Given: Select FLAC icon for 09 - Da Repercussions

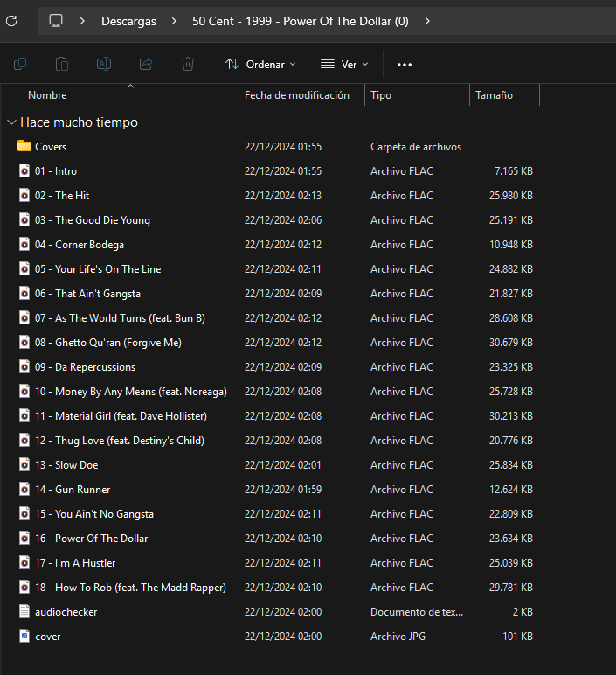Looking at the screenshot, I should (x=24, y=366).
